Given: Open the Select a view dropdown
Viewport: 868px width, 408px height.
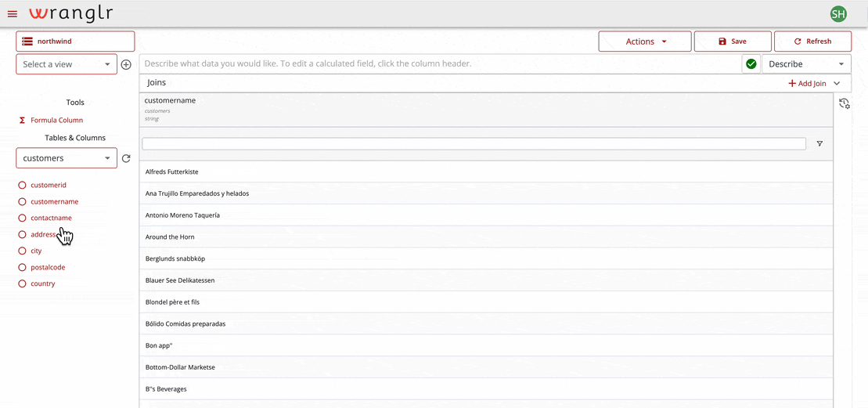Looking at the screenshot, I should tap(67, 64).
